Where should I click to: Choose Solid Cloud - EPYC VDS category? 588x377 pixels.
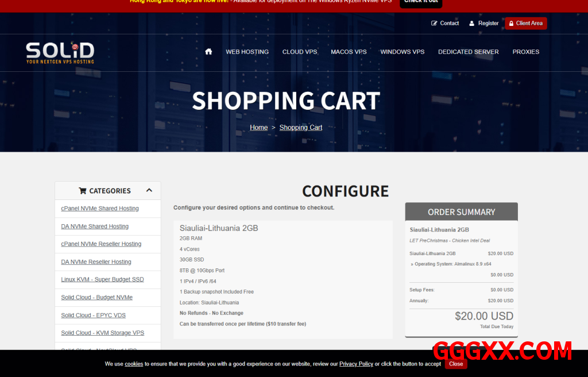tap(93, 315)
